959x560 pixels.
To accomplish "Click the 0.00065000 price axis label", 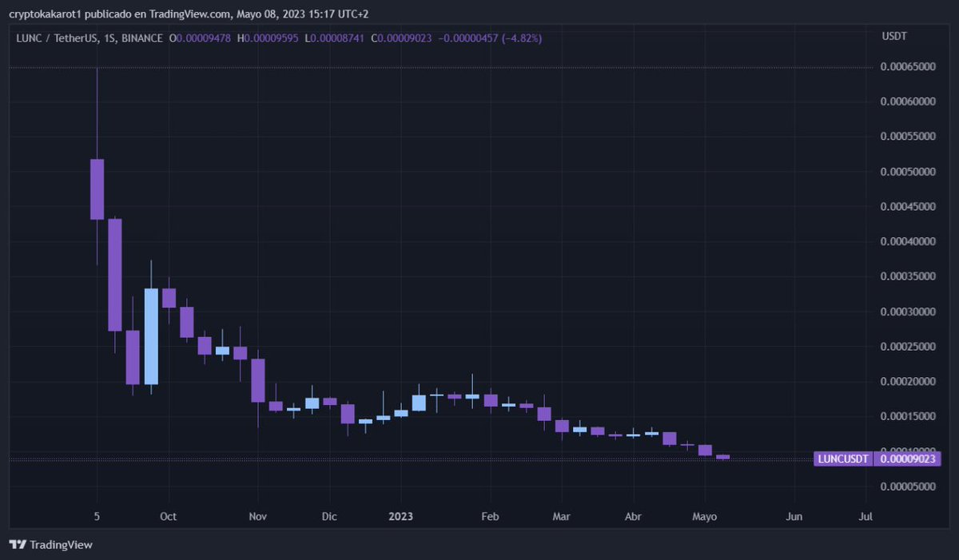I will click(x=909, y=67).
